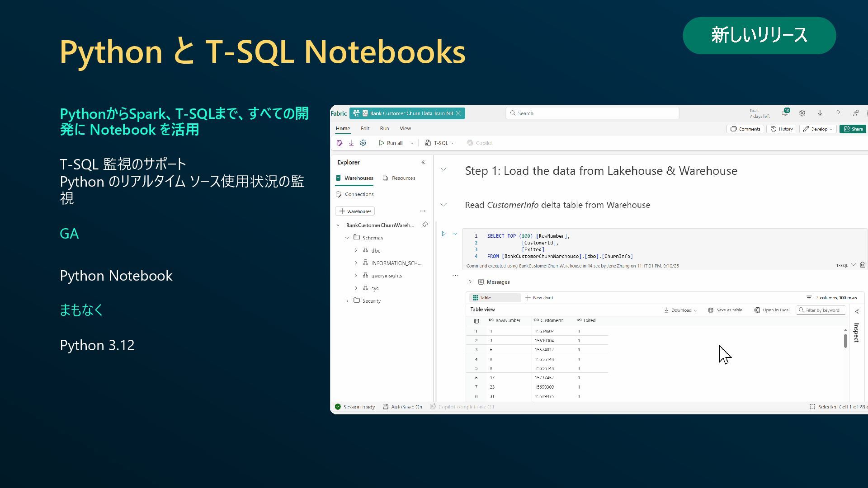Expand the Messages section
868x488 pixels.
[x=470, y=282]
